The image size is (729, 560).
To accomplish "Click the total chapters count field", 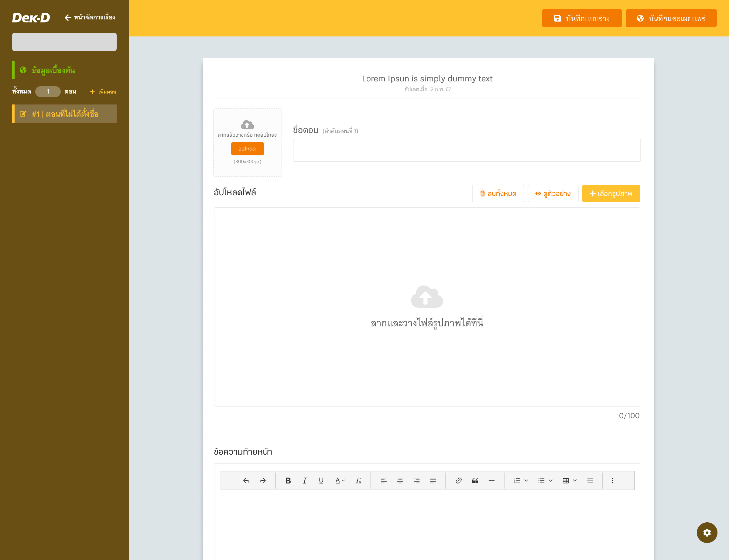I will click(48, 91).
